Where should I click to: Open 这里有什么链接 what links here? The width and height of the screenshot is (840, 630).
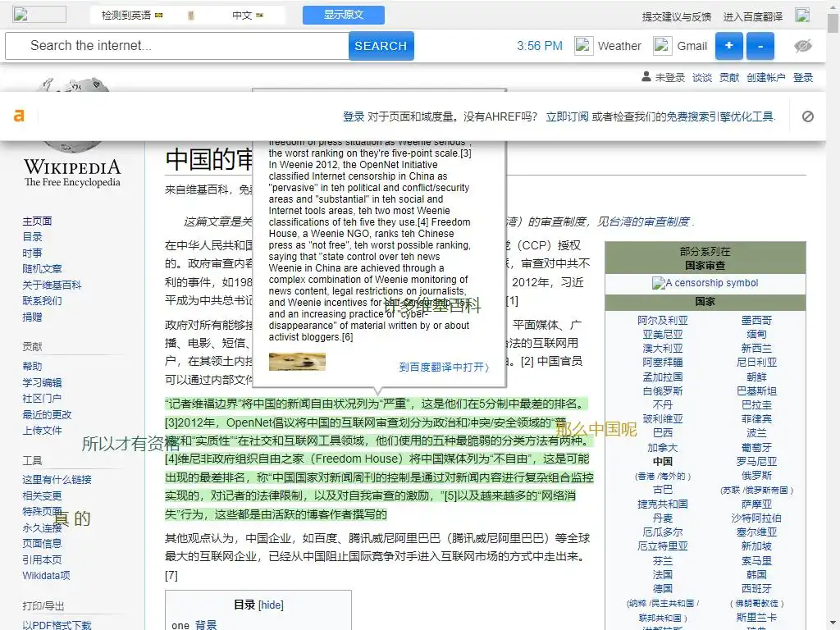point(57,479)
